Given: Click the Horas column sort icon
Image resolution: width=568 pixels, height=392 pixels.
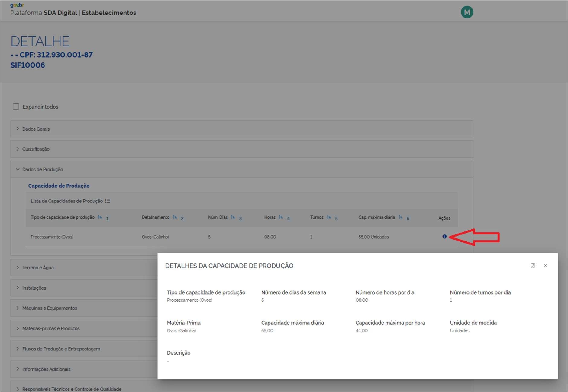Looking at the screenshot, I should (x=281, y=217).
